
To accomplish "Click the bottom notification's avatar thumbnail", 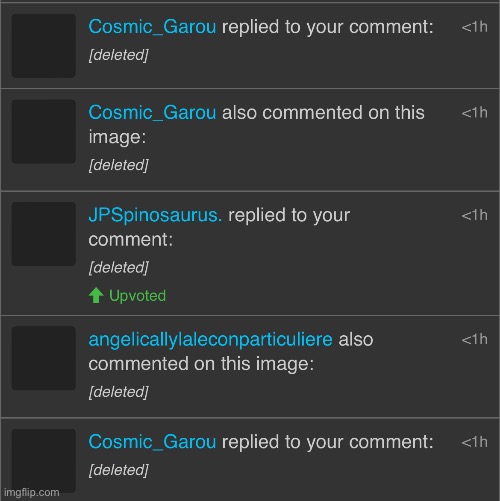I will [44, 461].
